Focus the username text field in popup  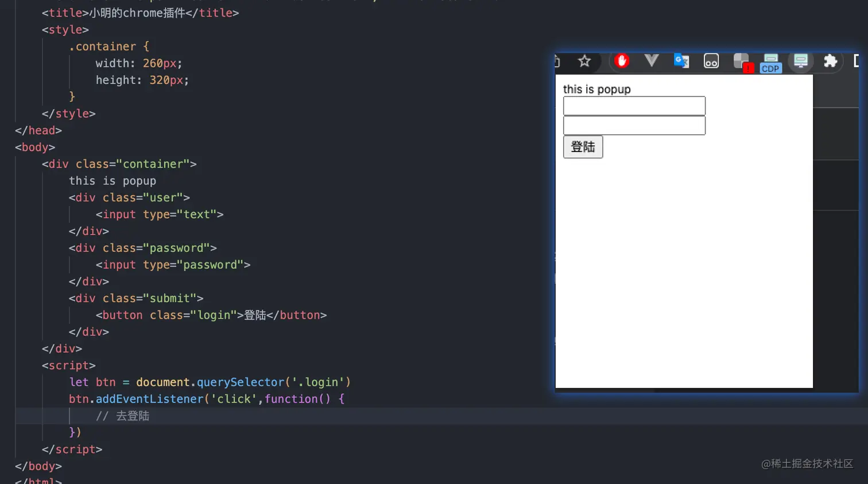[x=634, y=106]
